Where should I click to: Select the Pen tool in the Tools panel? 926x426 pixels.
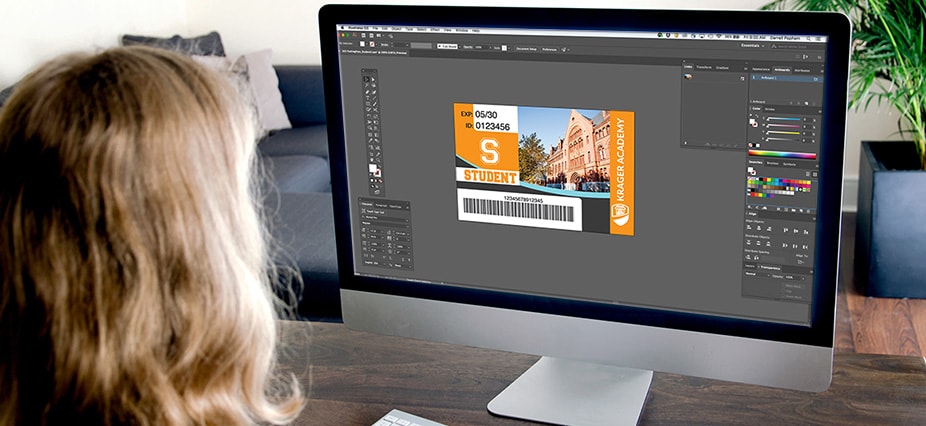[x=367, y=92]
